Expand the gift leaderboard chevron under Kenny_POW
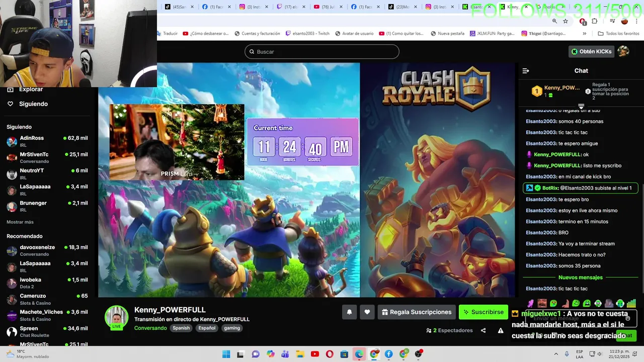 pos(581,106)
